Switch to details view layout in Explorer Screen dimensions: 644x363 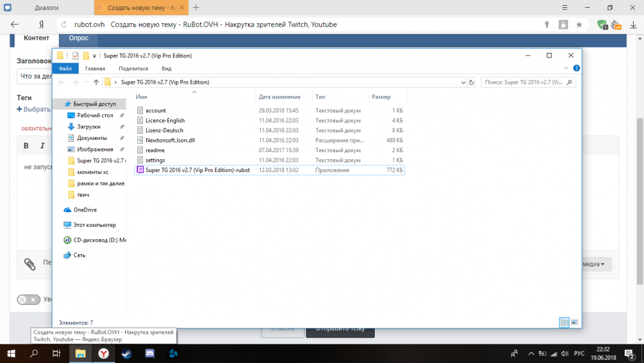(x=564, y=322)
